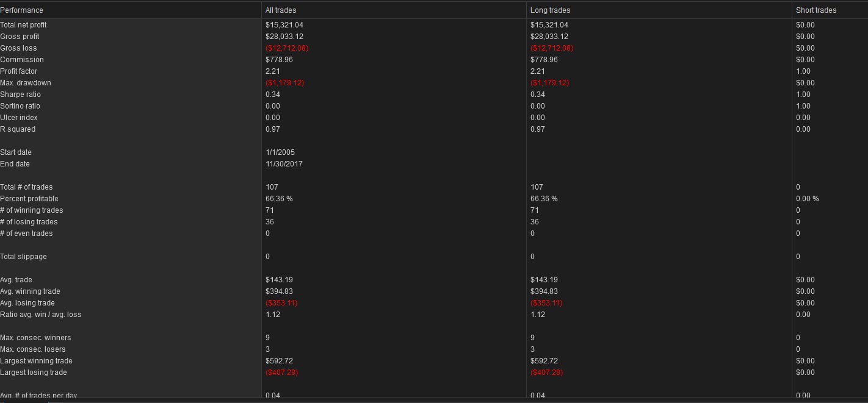This screenshot has height=403, width=868.
Task: Select the Ratio avg. win / avg. loss label
Action: [x=41, y=315]
